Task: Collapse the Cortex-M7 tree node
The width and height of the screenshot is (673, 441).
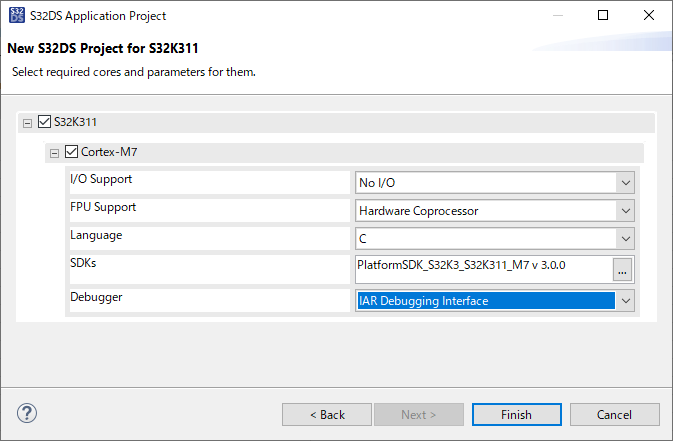Action: tap(54, 153)
